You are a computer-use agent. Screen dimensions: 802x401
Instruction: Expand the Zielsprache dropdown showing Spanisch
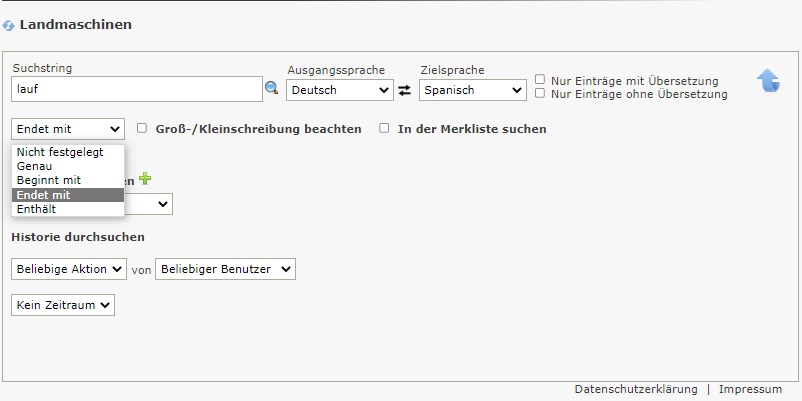(472, 90)
